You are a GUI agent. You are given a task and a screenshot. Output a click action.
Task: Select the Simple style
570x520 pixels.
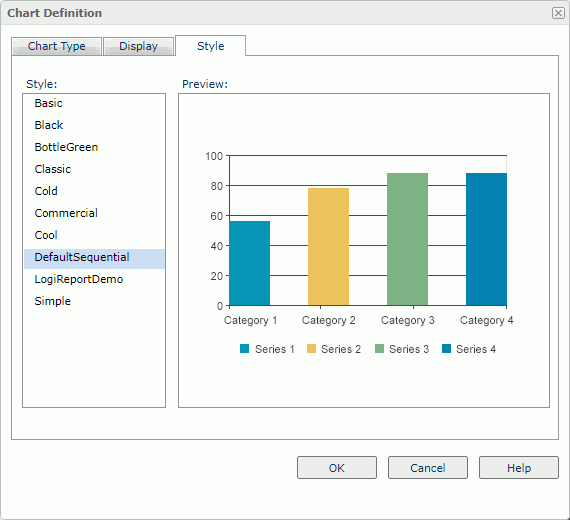(x=94, y=301)
